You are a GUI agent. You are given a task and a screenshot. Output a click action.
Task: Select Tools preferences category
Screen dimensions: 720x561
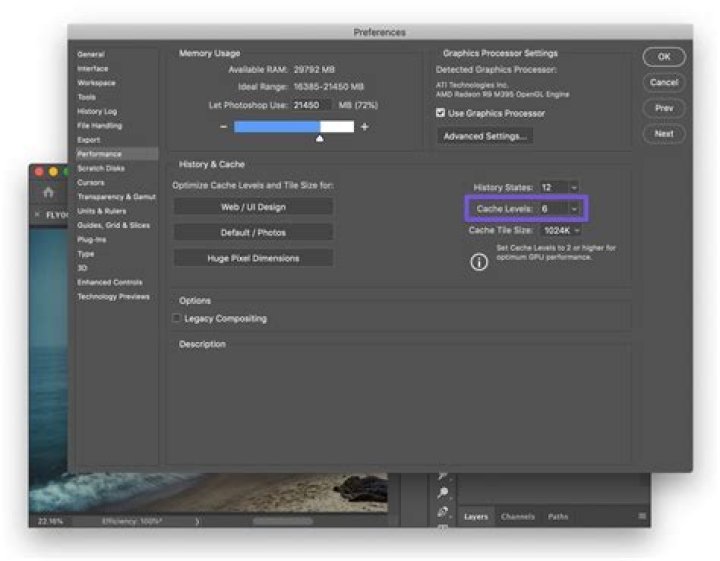(86, 97)
